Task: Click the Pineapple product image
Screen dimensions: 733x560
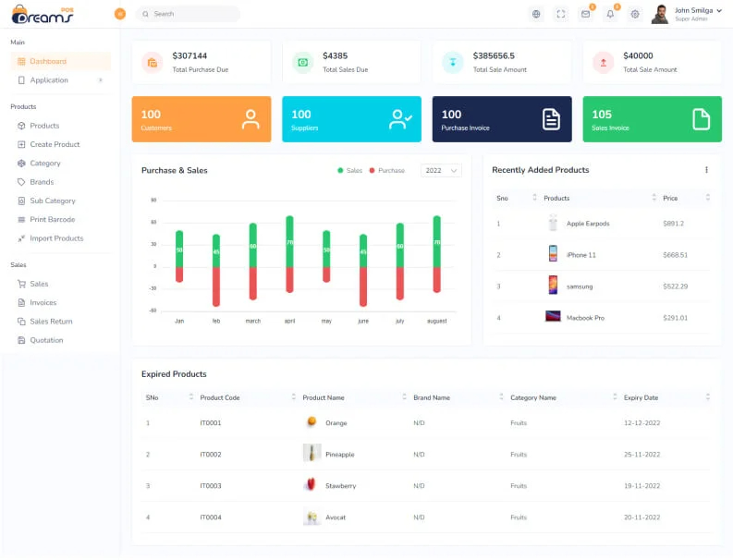Action: pos(312,453)
